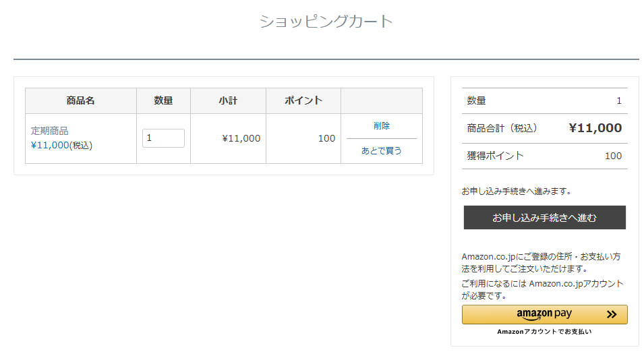Click the ショッピングカート page title

click(x=326, y=22)
